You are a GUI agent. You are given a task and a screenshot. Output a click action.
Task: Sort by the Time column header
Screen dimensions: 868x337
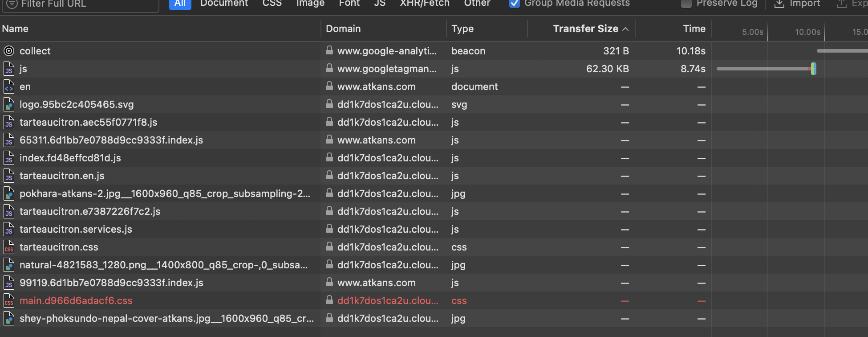click(694, 29)
